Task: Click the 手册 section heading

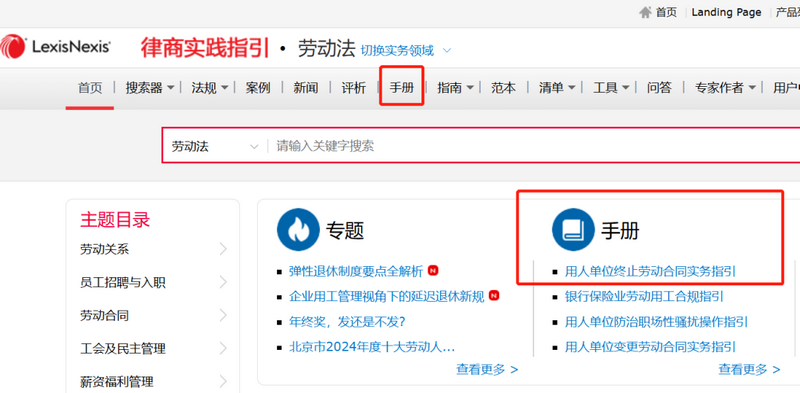Action: [x=620, y=231]
